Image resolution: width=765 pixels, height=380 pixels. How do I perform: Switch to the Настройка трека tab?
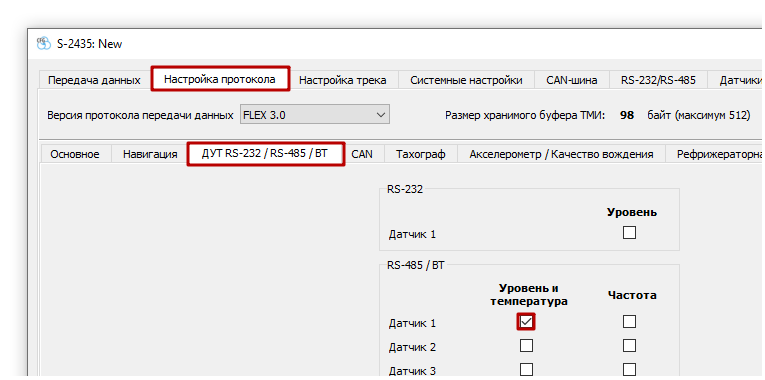[342, 80]
